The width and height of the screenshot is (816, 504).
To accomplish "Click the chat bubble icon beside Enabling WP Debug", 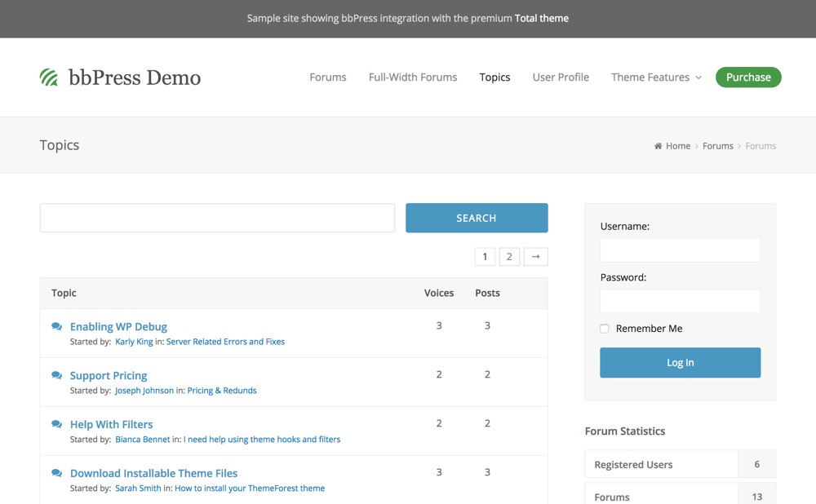I will pos(57,326).
